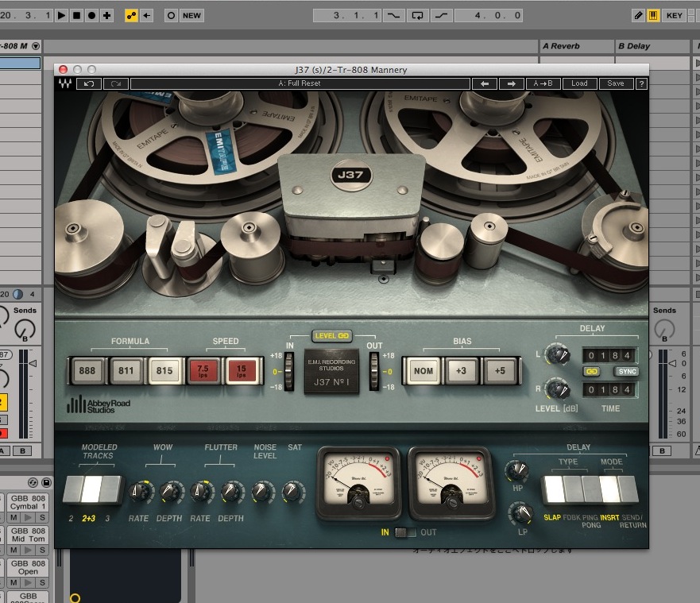This screenshot has width=700, height=603.
Task: Toggle the delay time link button
Action: point(591,371)
